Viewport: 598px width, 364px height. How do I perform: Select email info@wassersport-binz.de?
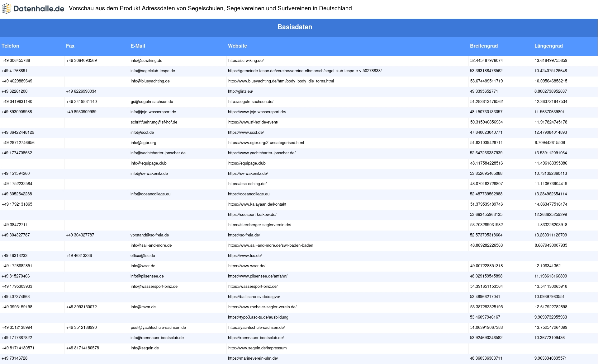(154, 287)
